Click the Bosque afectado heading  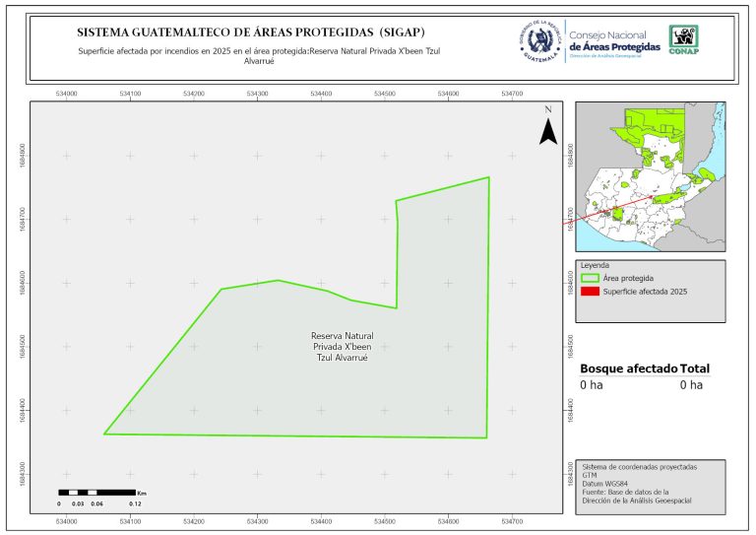pyautogui.click(x=628, y=368)
